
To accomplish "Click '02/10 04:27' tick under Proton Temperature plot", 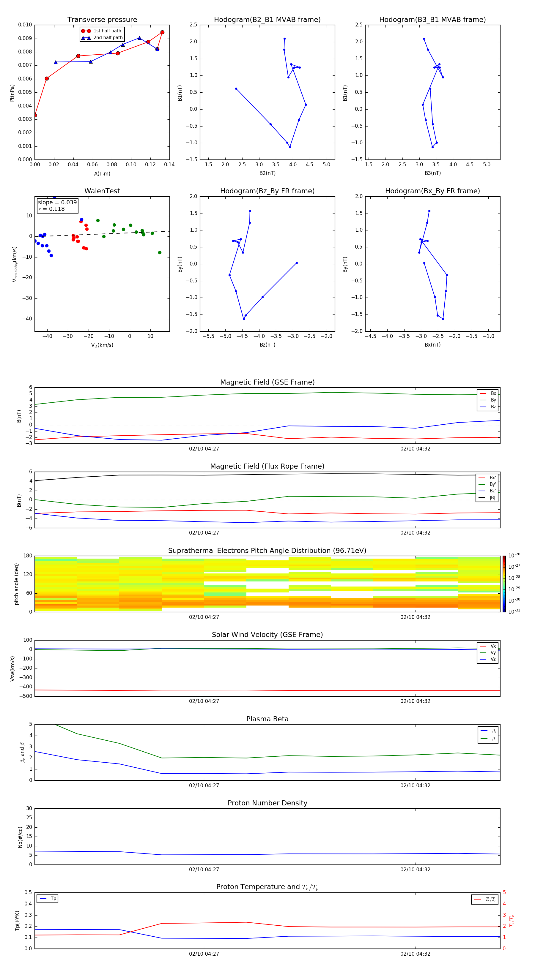I will pos(204,954).
